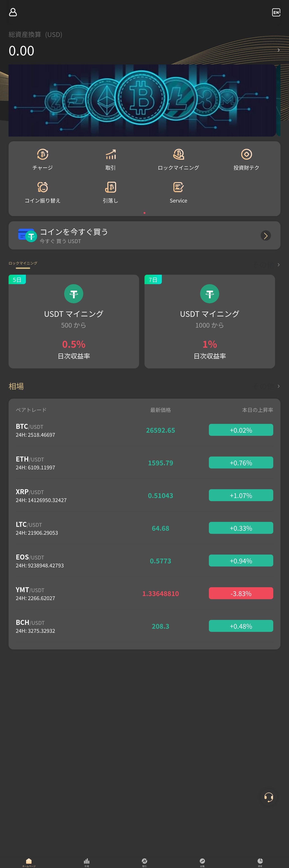
Task: Open the YMT/USDT -3.83% badge
Action: (241, 593)
